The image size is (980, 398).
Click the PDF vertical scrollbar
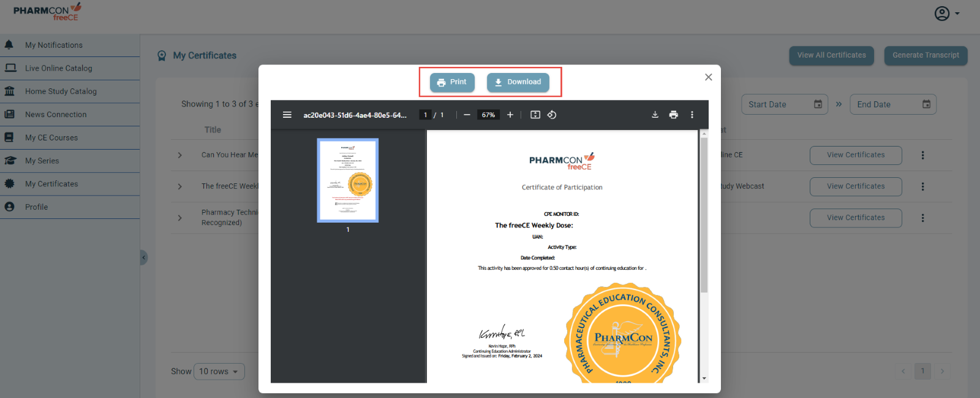[704, 215]
